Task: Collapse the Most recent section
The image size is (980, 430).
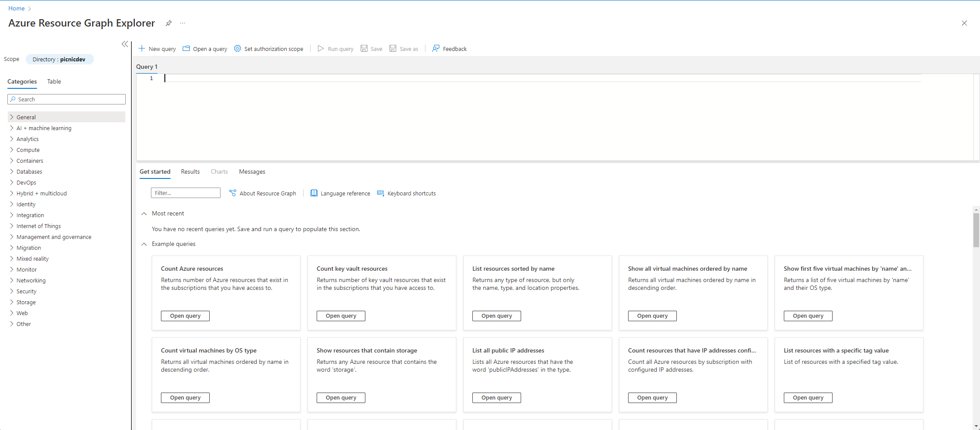Action: [x=144, y=214]
